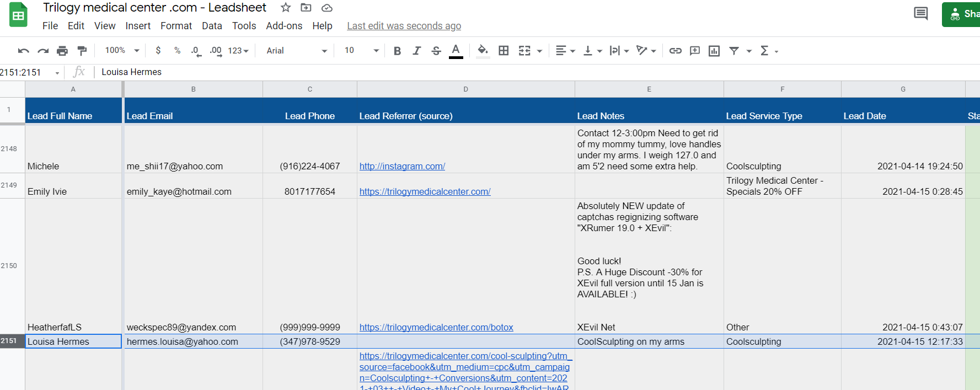The width and height of the screenshot is (980, 390).
Task: Insert a chart using the chart icon
Action: (x=714, y=51)
